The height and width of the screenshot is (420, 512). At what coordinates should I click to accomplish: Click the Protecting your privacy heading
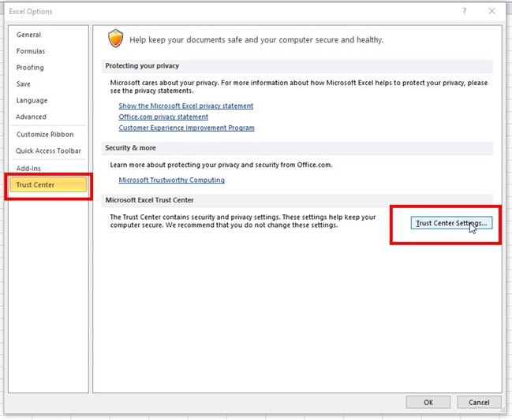[x=142, y=66]
